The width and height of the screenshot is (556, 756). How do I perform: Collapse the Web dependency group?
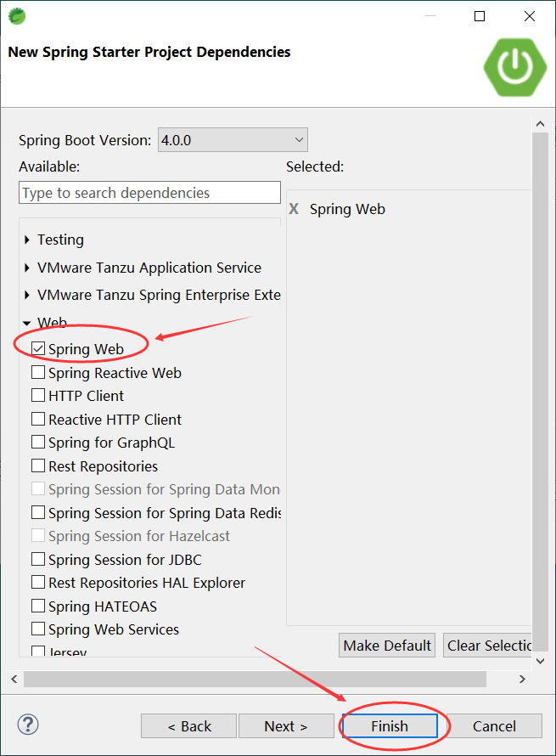pyautogui.click(x=26, y=323)
